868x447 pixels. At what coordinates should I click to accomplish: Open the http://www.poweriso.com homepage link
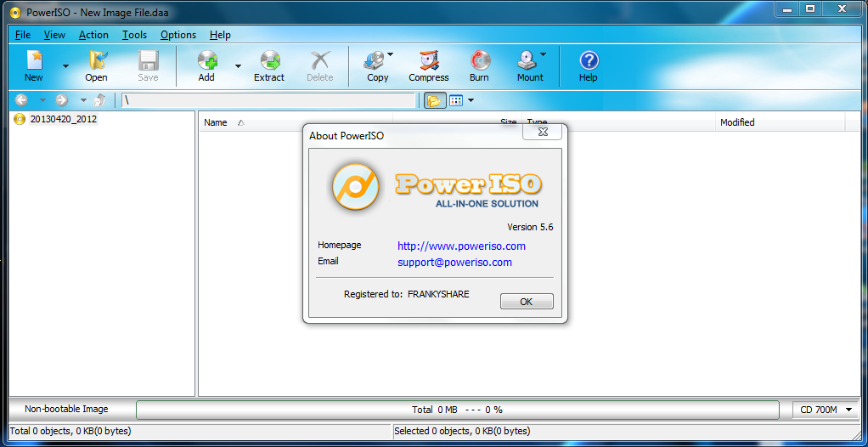462,246
